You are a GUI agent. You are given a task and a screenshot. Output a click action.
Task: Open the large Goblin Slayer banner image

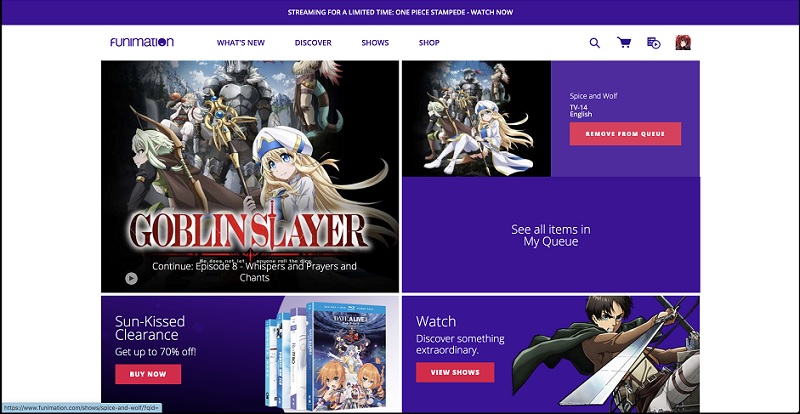[x=250, y=176]
